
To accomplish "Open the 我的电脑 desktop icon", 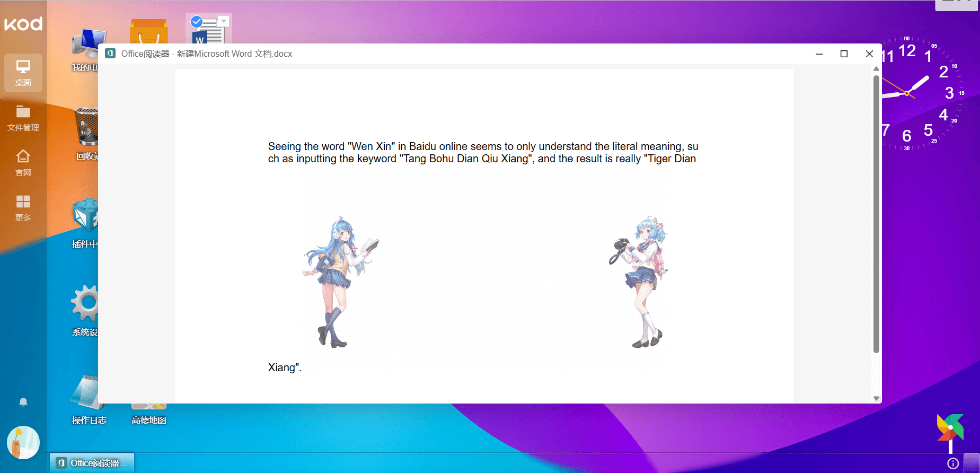I will (x=85, y=49).
